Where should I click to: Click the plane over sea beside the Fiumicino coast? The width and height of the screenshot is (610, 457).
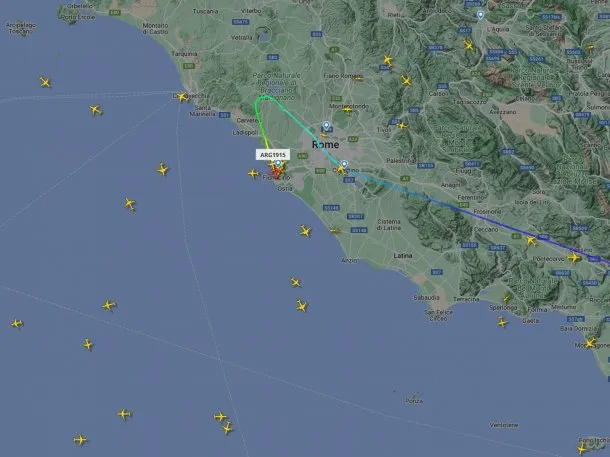click(x=253, y=173)
